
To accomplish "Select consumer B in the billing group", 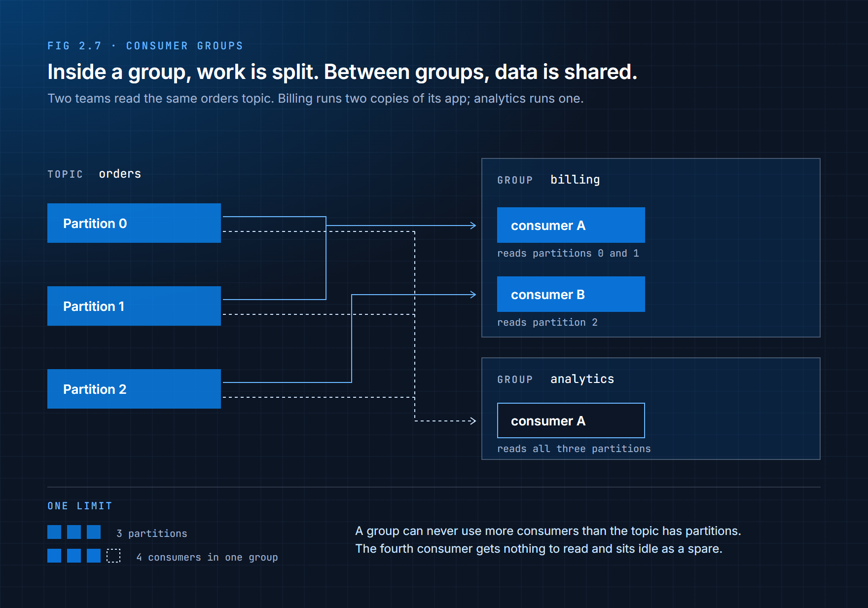I will [x=571, y=294].
